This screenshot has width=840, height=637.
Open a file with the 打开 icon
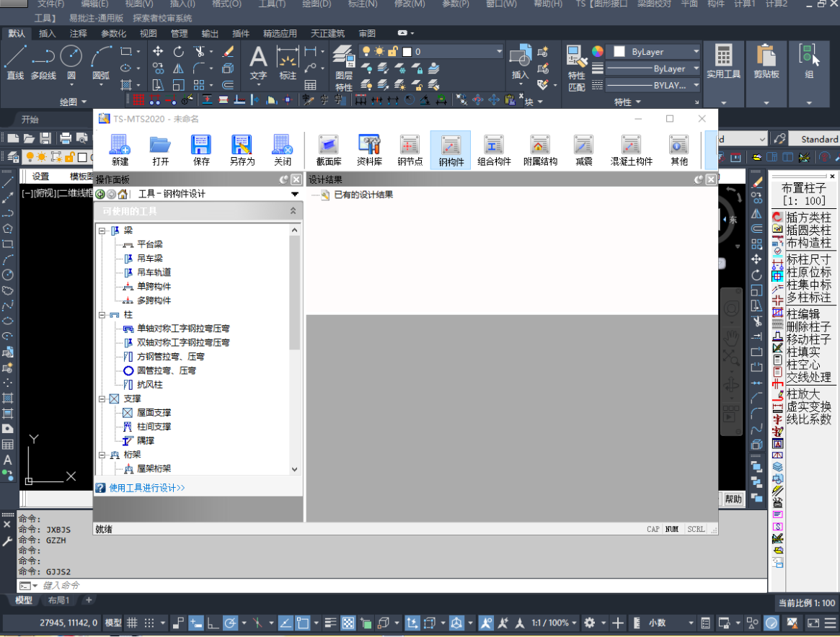pos(160,150)
